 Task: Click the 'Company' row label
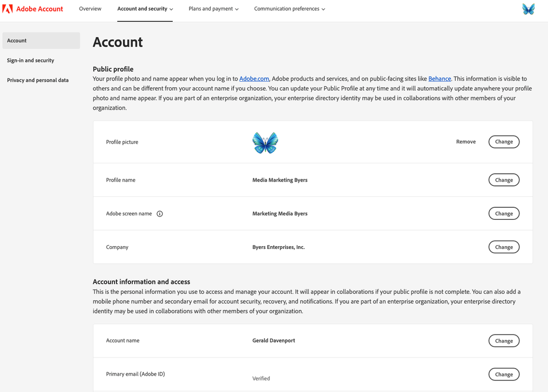117,247
